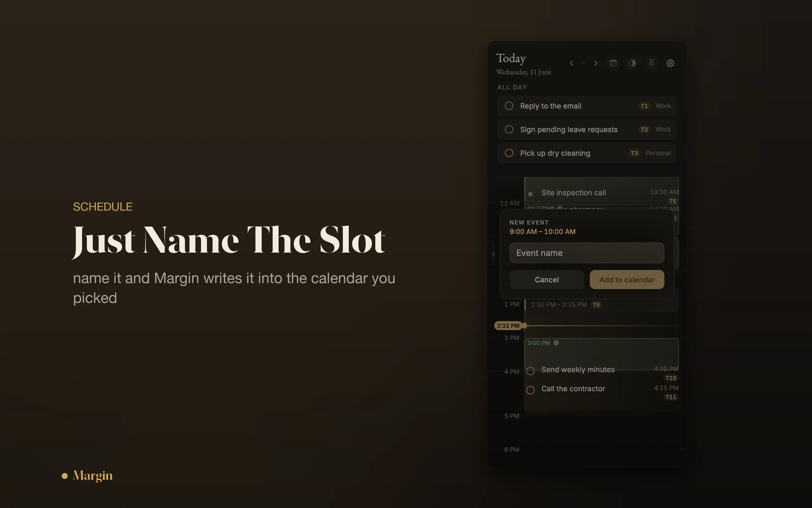
Task: Click the T2 tag on Sign pending leave requests
Action: pos(644,129)
